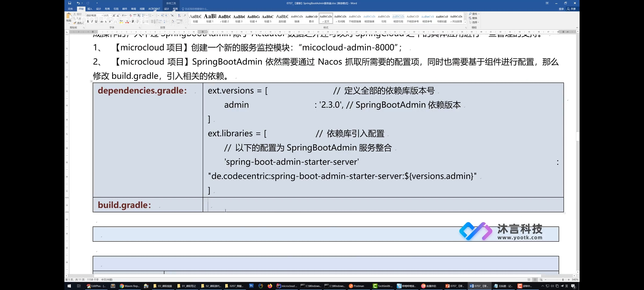Sort selected text A to Z
Image resolution: width=644 pixels, height=290 pixels.
179,16
